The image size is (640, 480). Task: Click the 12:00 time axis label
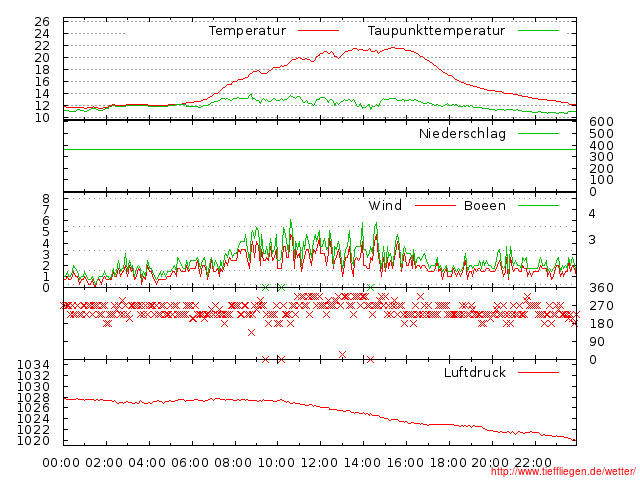319,463
